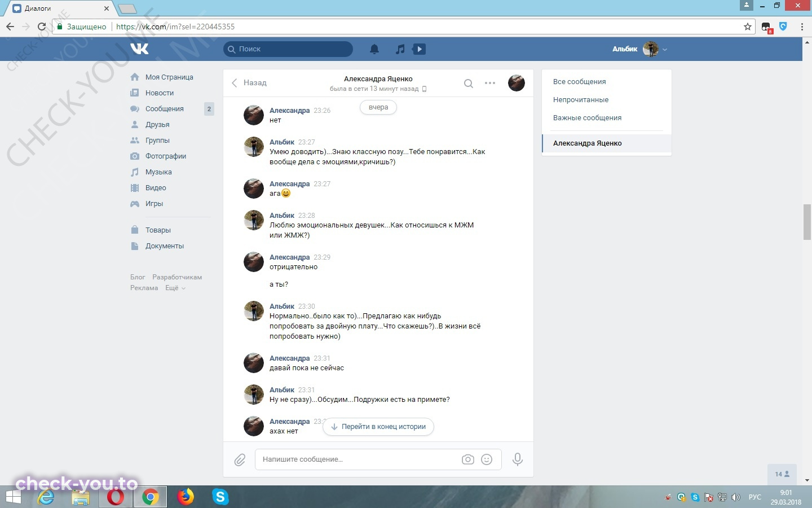Open the online friends counter showing 14
Image resolution: width=812 pixels, height=508 pixels.
pyautogui.click(x=782, y=474)
